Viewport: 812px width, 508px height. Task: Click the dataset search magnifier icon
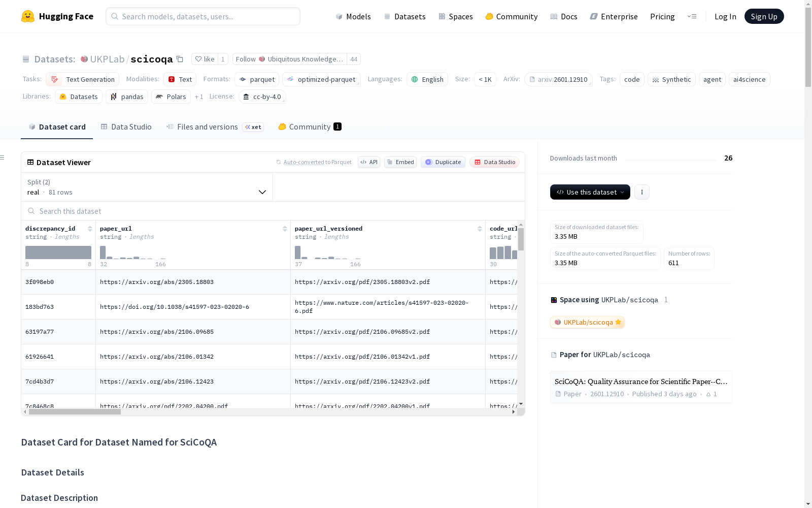(x=31, y=211)
